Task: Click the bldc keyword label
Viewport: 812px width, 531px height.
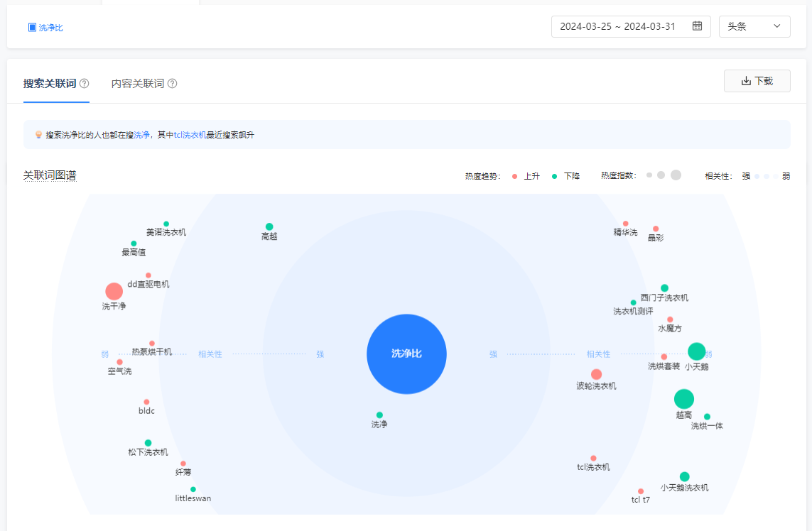Action: (146, 411)
